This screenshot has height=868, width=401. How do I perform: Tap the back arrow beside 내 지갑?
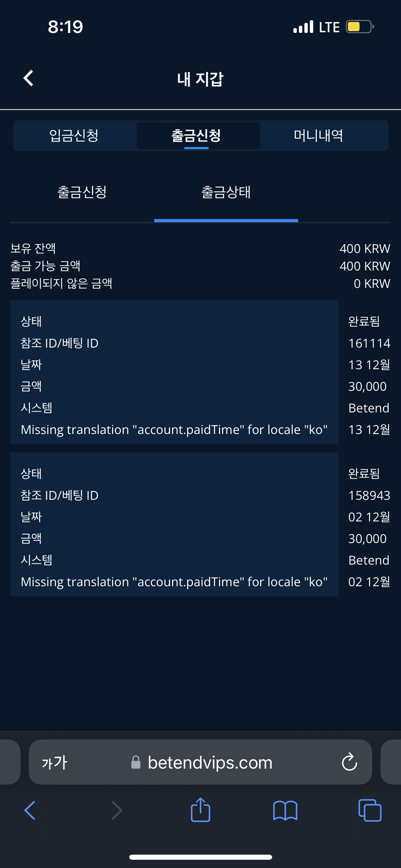pyautogui.click(x=28, y=78)
